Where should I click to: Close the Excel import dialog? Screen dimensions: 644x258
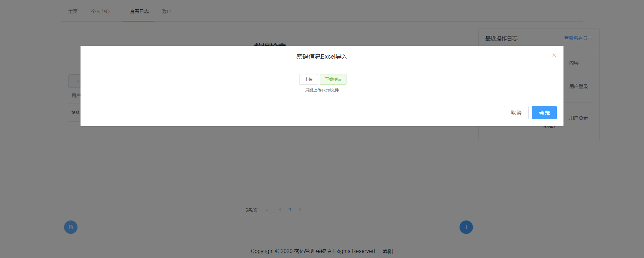[x=554, y=55]
